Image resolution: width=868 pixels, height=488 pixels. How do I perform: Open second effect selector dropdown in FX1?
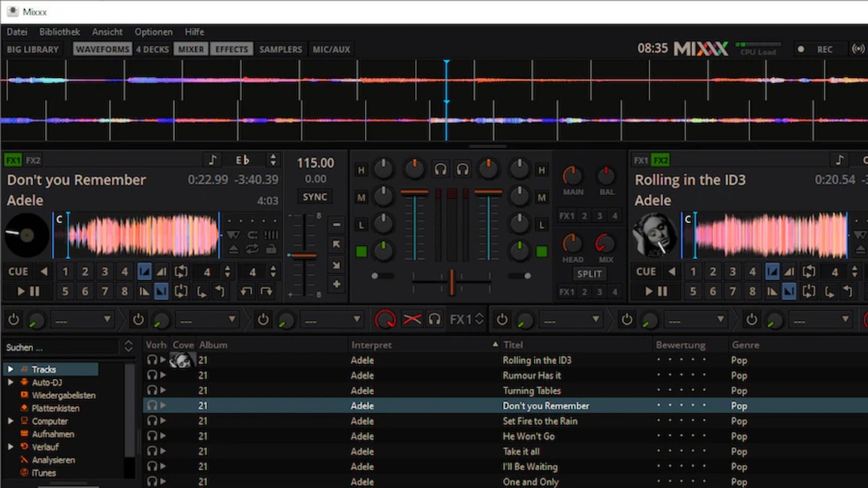point(206,320)
